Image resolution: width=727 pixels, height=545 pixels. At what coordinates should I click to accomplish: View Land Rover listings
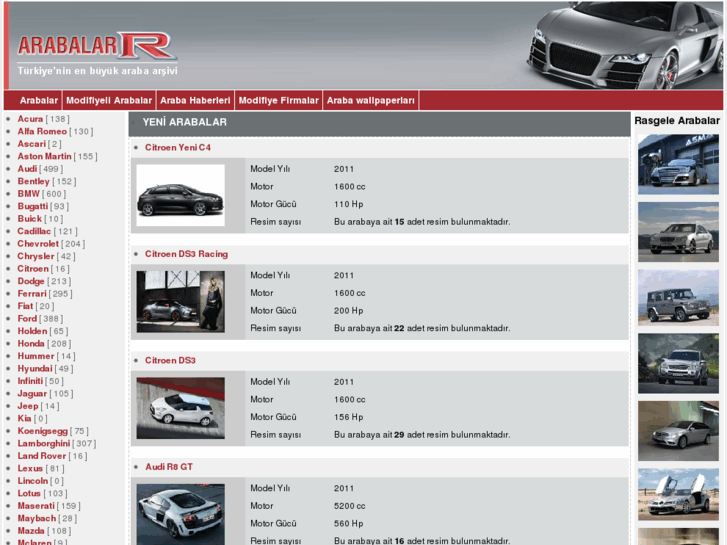point(42,456)
